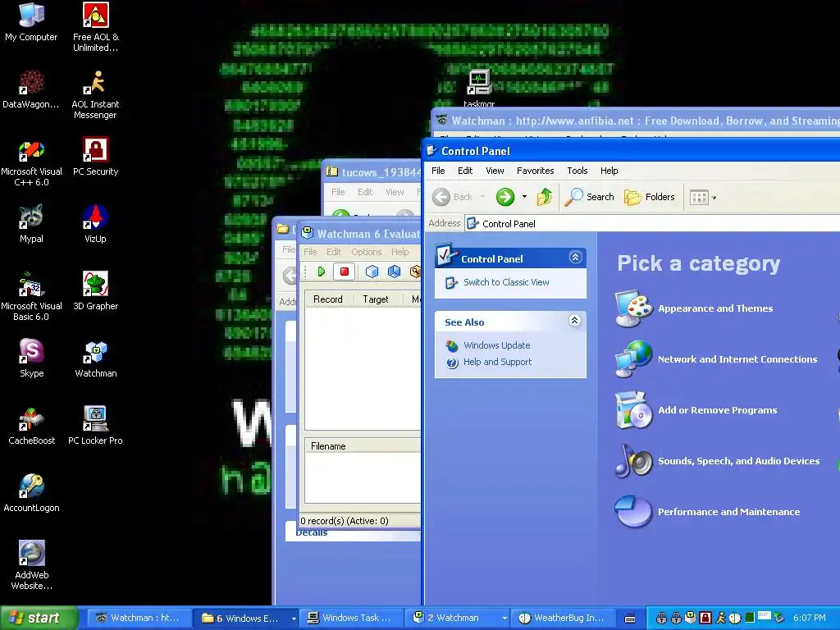The height and width of the screenshot is (630, 840).
Task: Open Tools menu in Control Panel
Action: click(x=577, y=171)
